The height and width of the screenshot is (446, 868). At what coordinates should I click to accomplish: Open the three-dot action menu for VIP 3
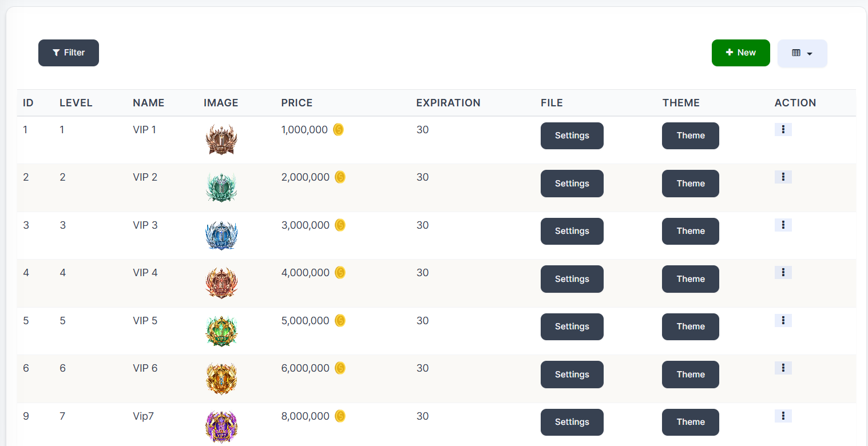(x=783, y=225)
